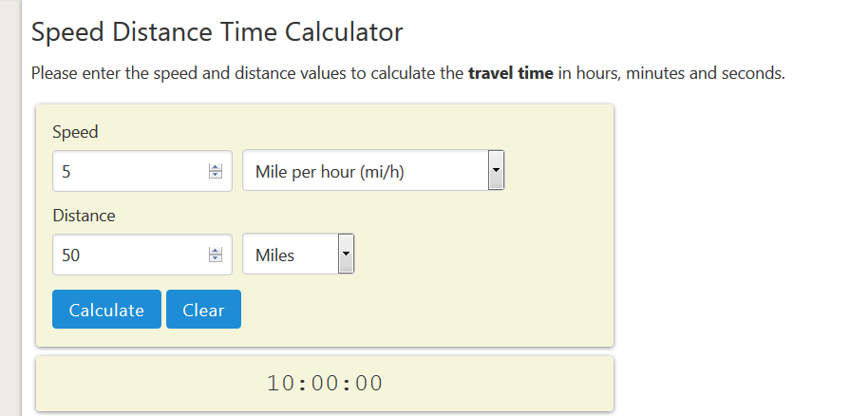This screenshot has height=416, width=868.
Task: Click the bold 'travel time' text
Action: (x=510, y=73)
